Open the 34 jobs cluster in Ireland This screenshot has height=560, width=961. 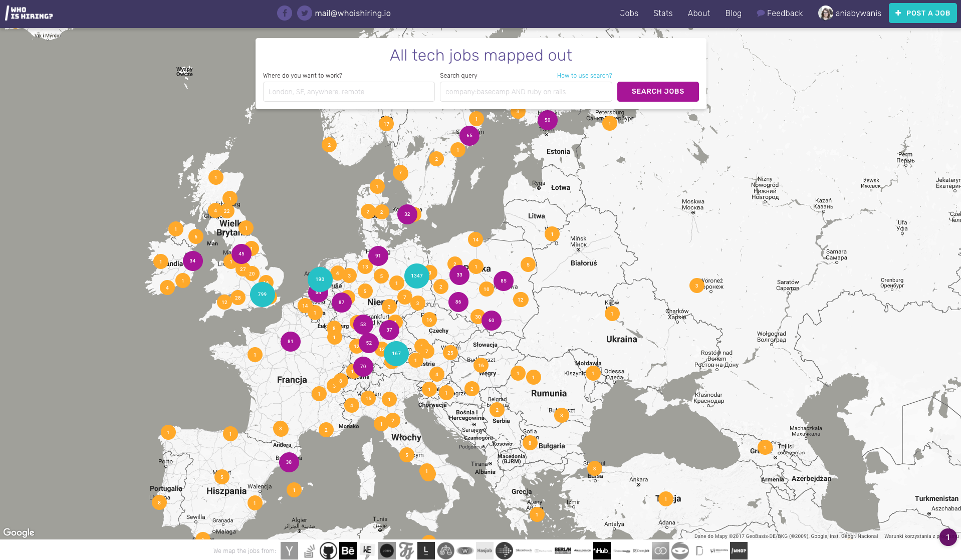pos(193,260)
